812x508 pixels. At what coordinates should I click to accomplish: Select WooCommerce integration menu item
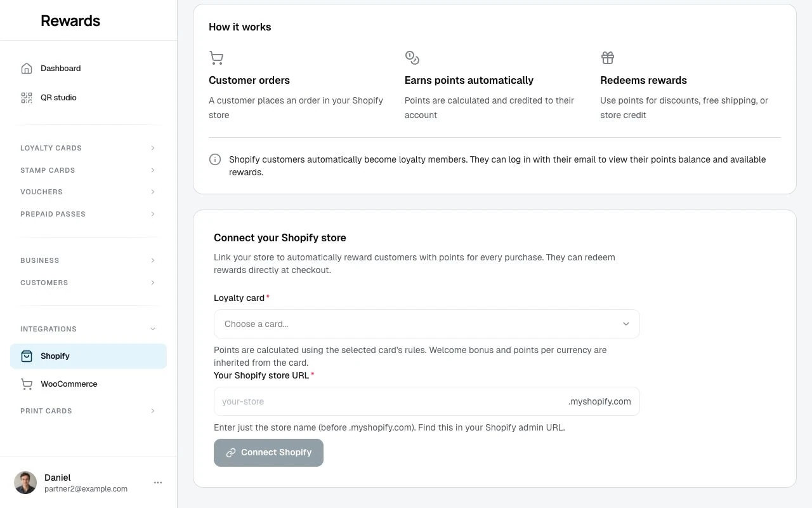(88, 384)
